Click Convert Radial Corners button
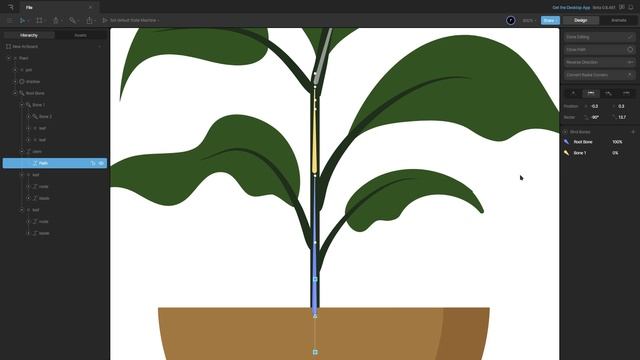The width and height of the screenshot is (640, 360). pyautogui.click(x=599, y=75)
